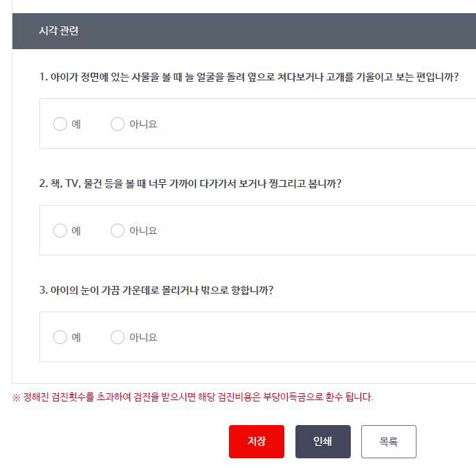Click question 3 text about eyes drifting
This screenshot has height=468, width=476.
156,290
